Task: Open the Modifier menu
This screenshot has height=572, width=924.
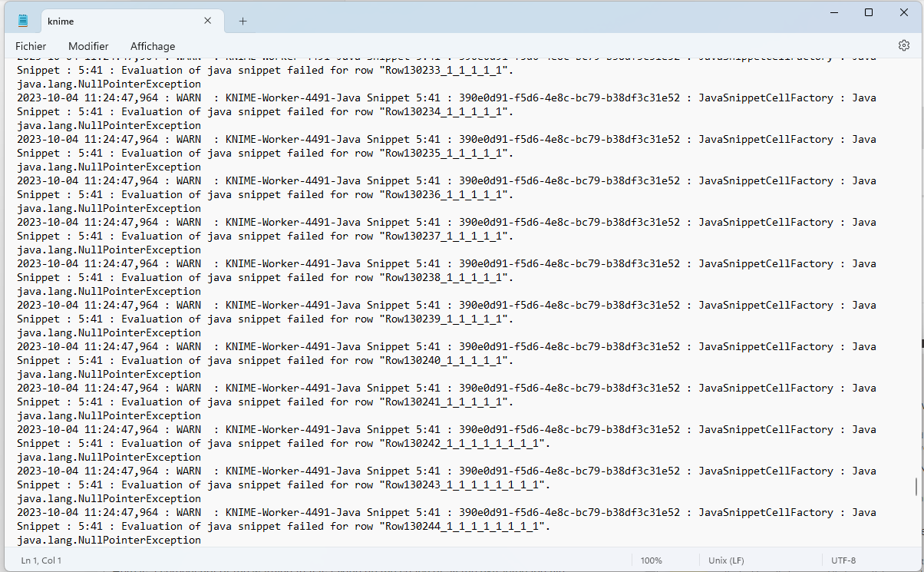Action: click(x=88, y=46)
